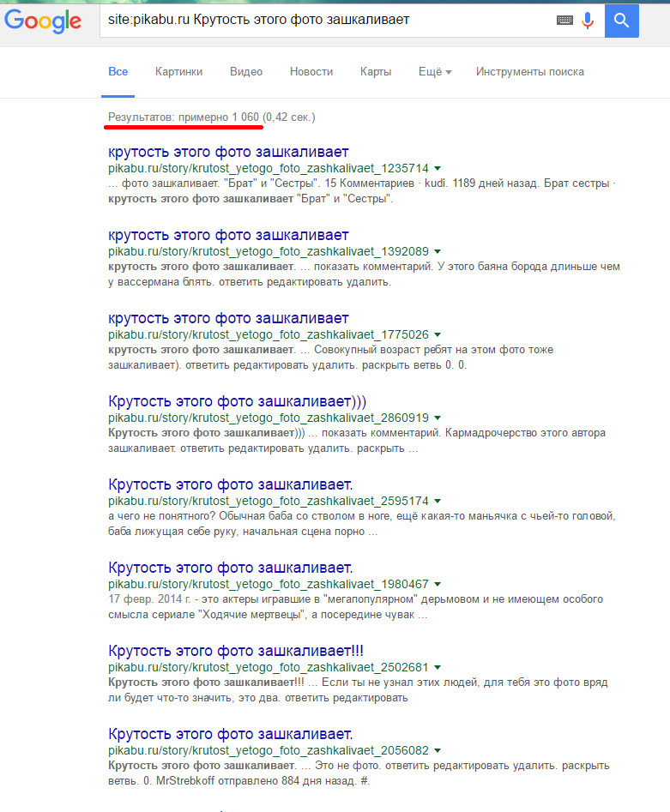Click snippet dated '17 февр. 2014 г.'
670x812 pixels.
355,607
